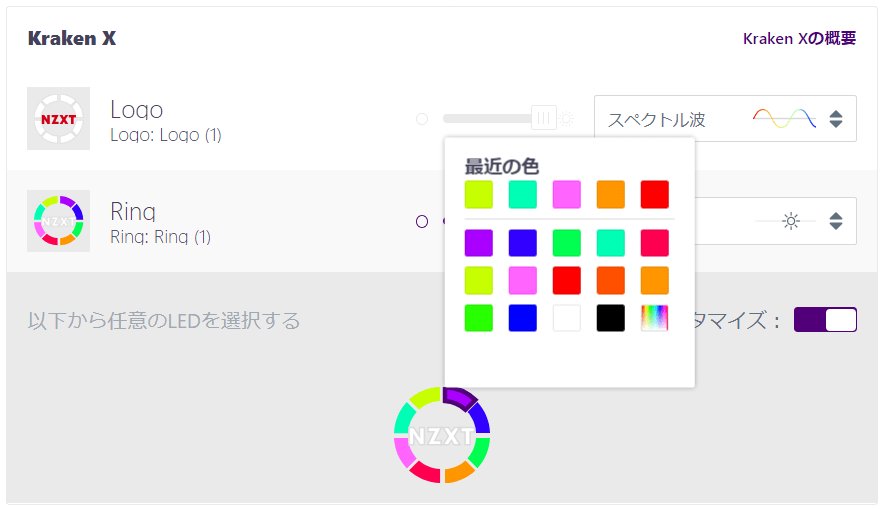
Task: Click the 最近の色 heading
Action: [x=502, y=166]
